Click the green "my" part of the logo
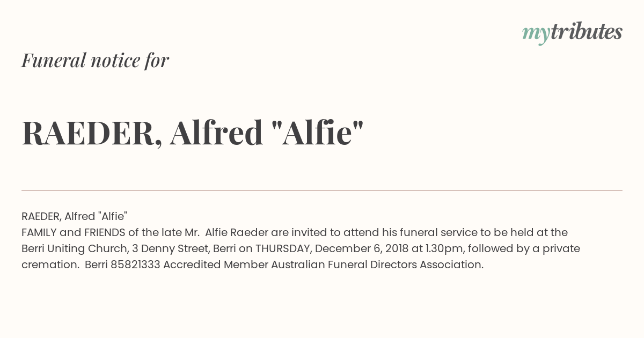This screenshot has height=338, width=644. pos(536,35)
